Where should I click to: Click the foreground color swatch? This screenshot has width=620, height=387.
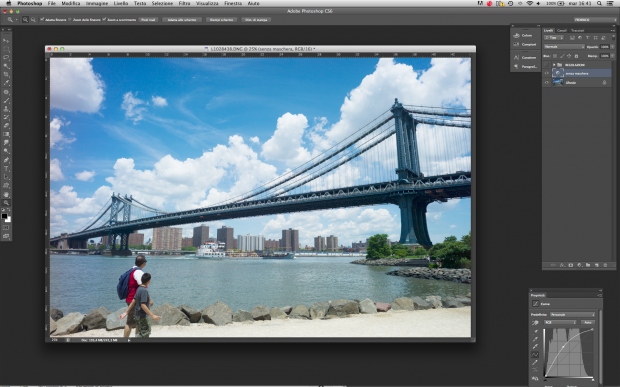pos(4,216)
